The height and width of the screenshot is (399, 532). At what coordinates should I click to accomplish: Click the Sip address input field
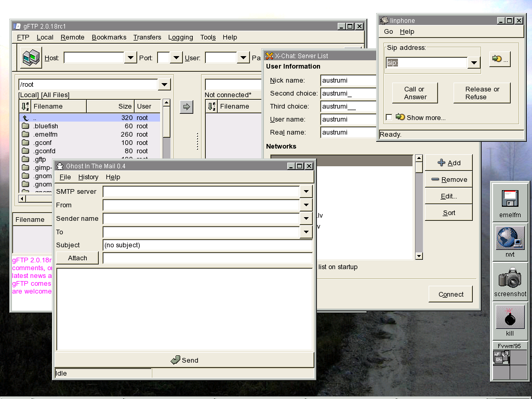427,62
